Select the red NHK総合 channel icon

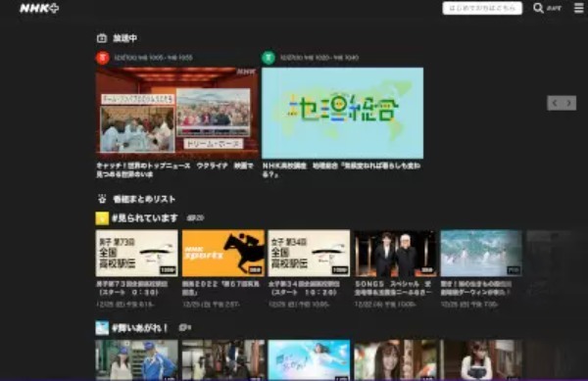click(103, 58)
